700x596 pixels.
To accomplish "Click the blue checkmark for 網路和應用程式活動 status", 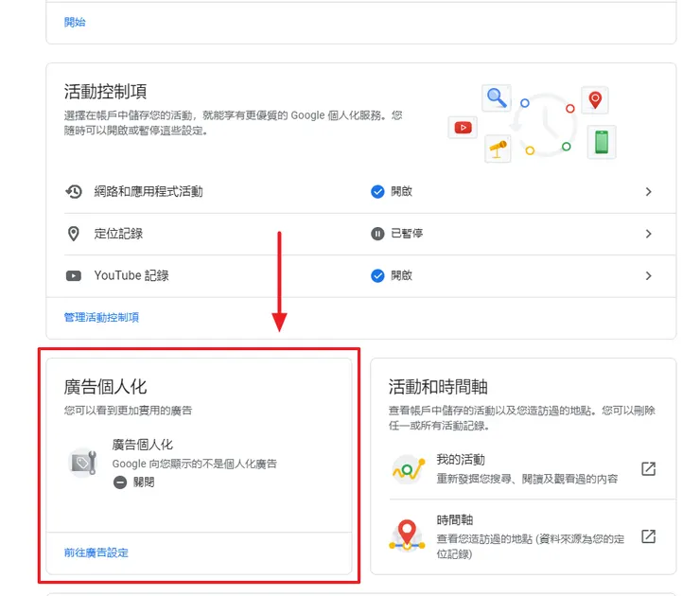I will (x=377, y=191).
